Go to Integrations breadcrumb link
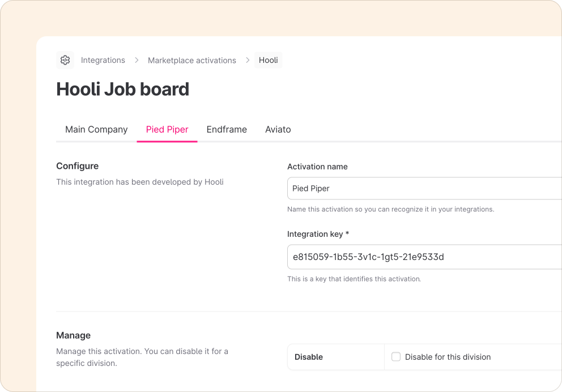 103,60
